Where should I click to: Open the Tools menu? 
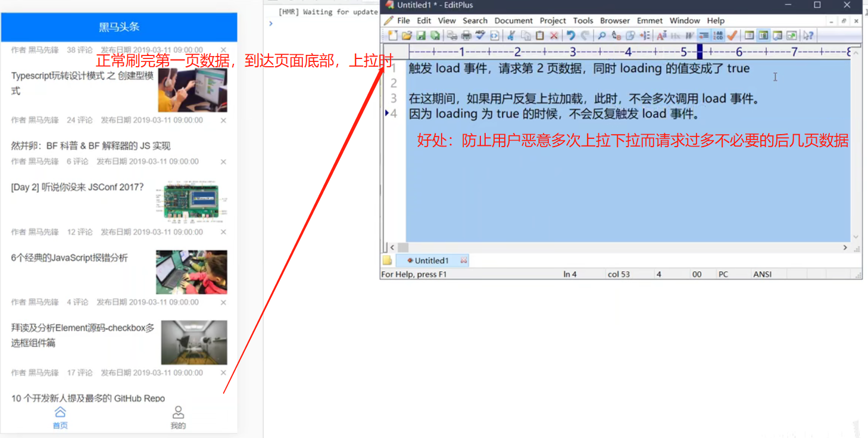coord(583,20)
